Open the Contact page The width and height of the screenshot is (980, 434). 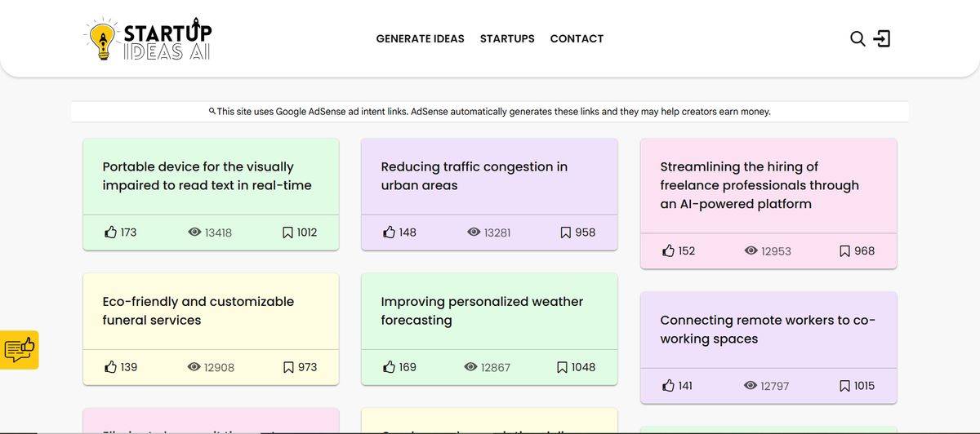point(577,38)
